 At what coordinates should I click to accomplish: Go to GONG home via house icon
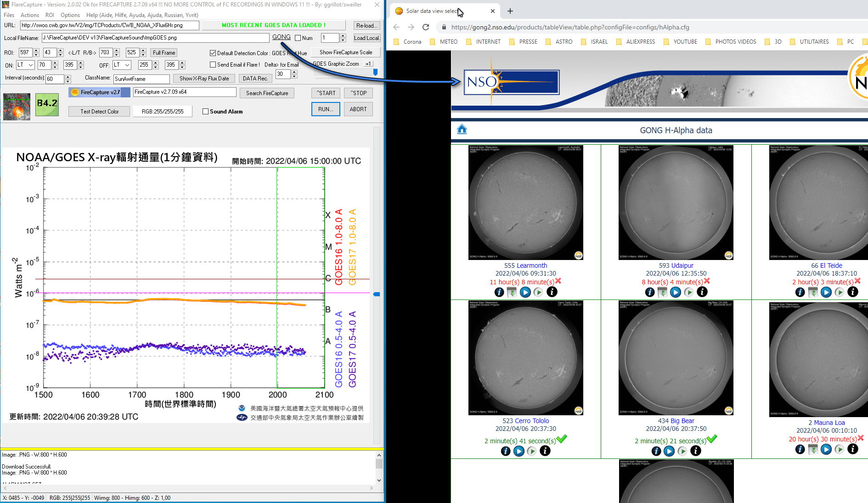(462, 129)
